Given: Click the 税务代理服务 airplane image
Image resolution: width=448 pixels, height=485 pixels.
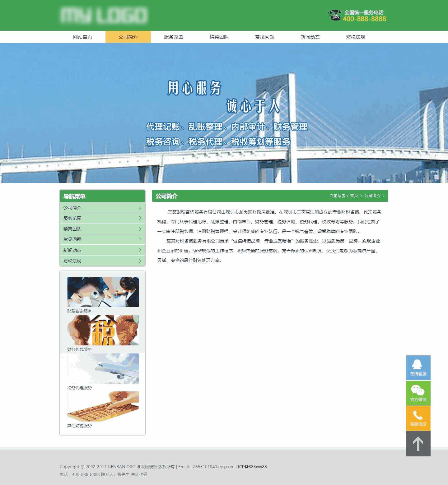Looking at the screenshot, I should point(103,368).
